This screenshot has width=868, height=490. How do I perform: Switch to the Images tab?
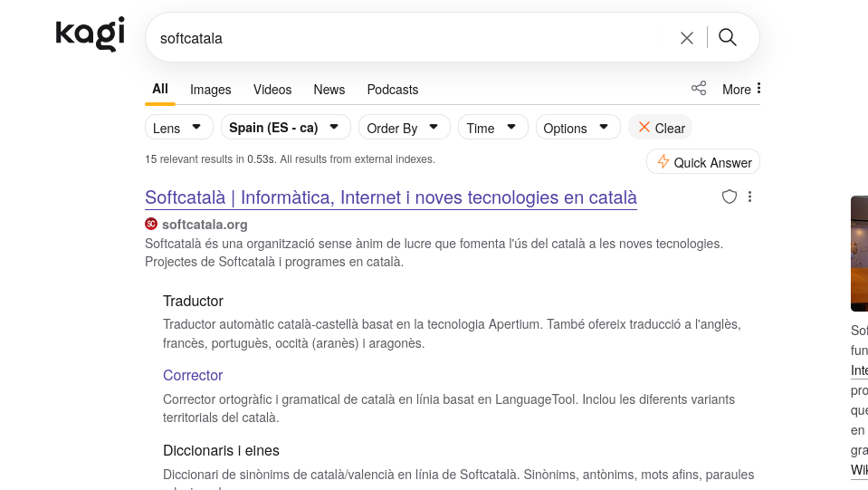210,90
